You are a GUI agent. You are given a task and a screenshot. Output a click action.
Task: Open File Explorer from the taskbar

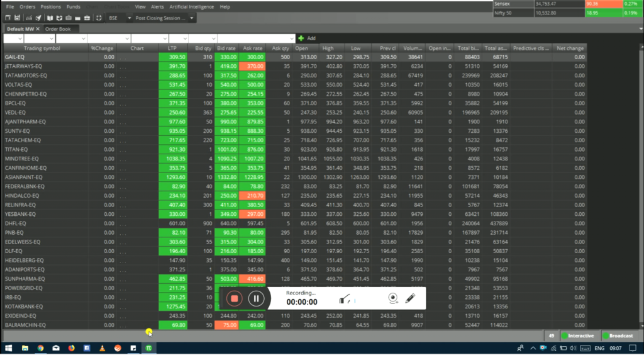(25, 348)
